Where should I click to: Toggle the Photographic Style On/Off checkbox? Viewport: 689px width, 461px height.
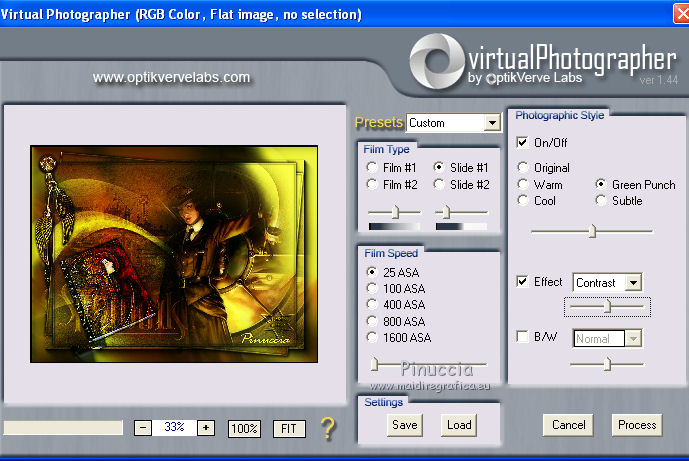click(x=522, y=142)
